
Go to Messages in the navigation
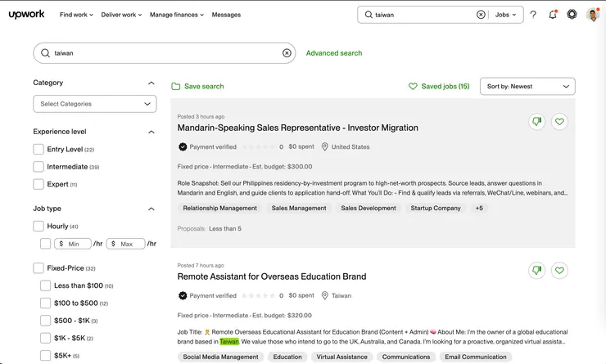(226, 15)
